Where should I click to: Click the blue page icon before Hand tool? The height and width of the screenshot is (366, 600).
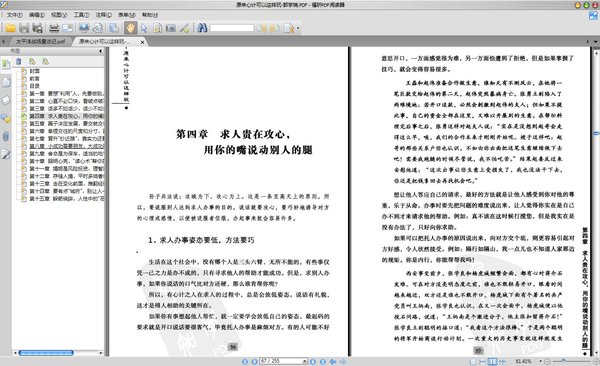113,28
